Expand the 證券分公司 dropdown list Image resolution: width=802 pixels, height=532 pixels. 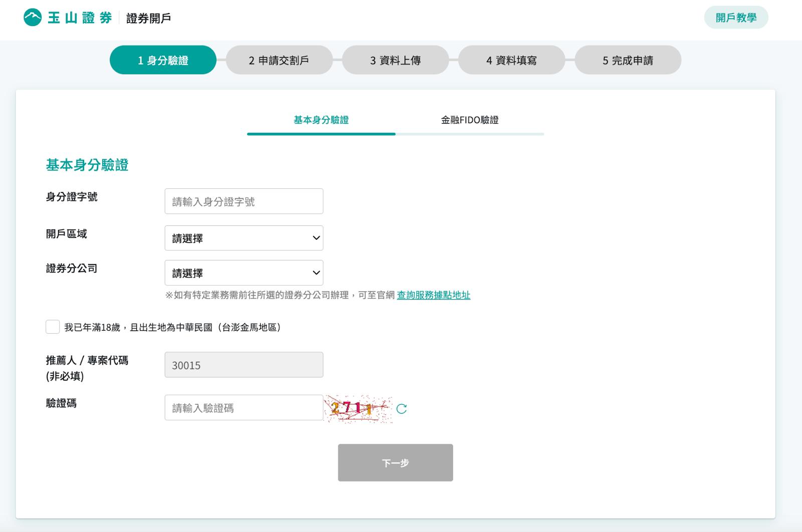coord(244,273)
